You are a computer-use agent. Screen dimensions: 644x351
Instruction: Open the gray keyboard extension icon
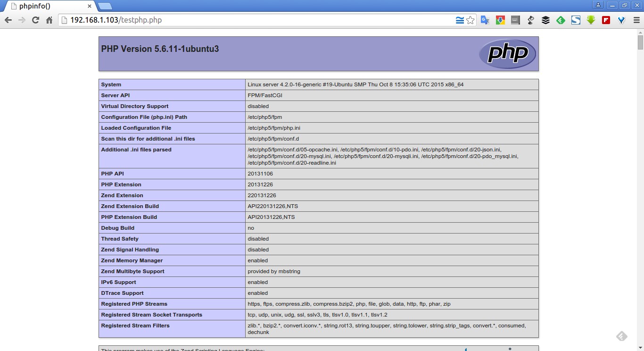(515, 20)
